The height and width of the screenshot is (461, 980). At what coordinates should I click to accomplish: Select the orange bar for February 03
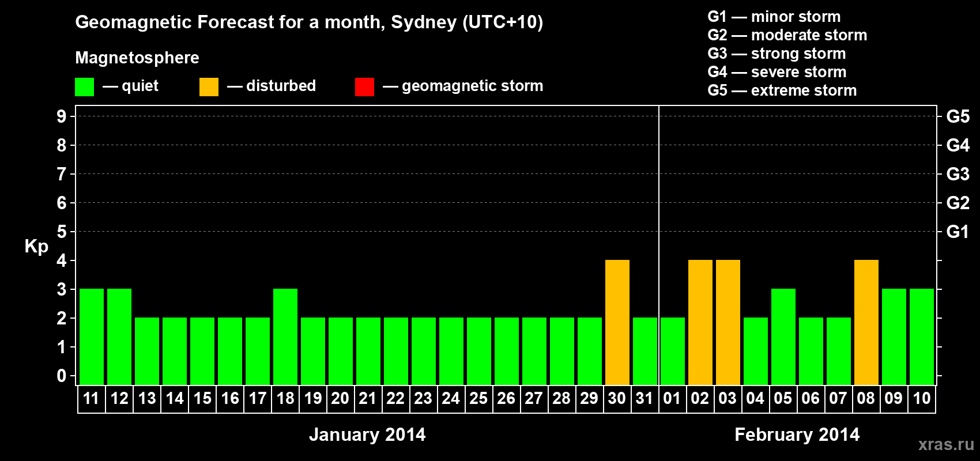pyautogui.click(x=728, y=322)
